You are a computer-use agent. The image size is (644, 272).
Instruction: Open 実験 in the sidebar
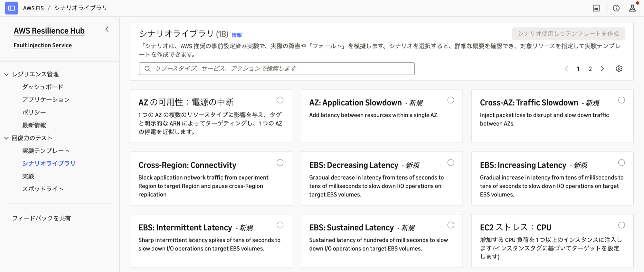pyautogui.click(x=28, y=176)
